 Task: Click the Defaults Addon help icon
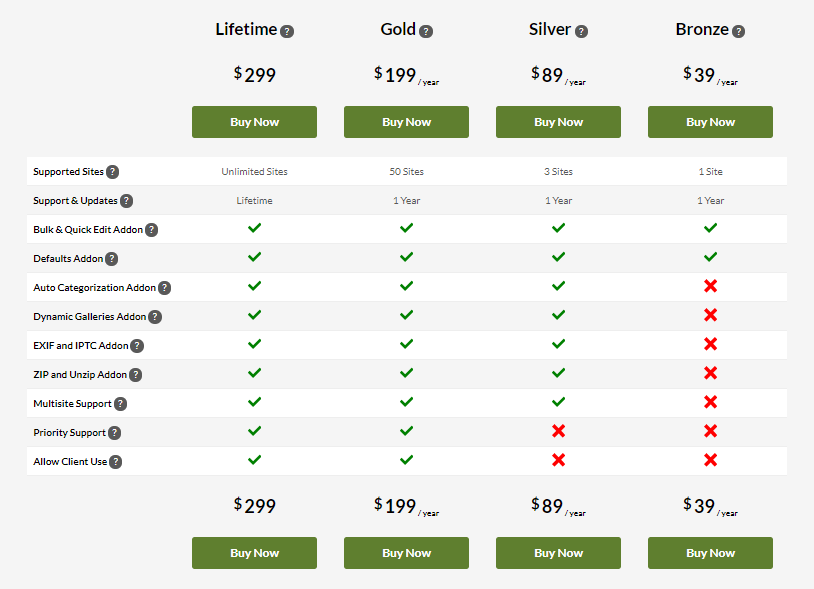point(111,259)
